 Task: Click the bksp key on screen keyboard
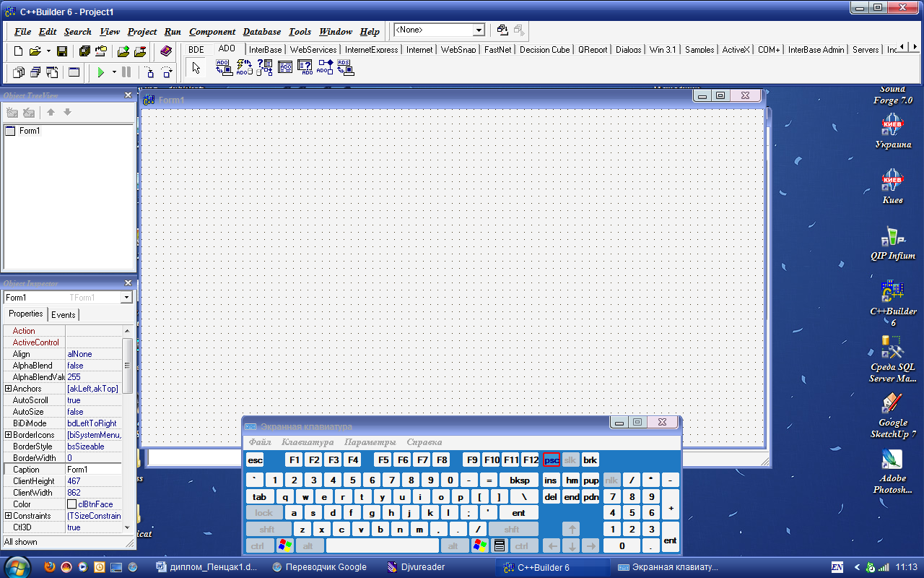[519, 480]
